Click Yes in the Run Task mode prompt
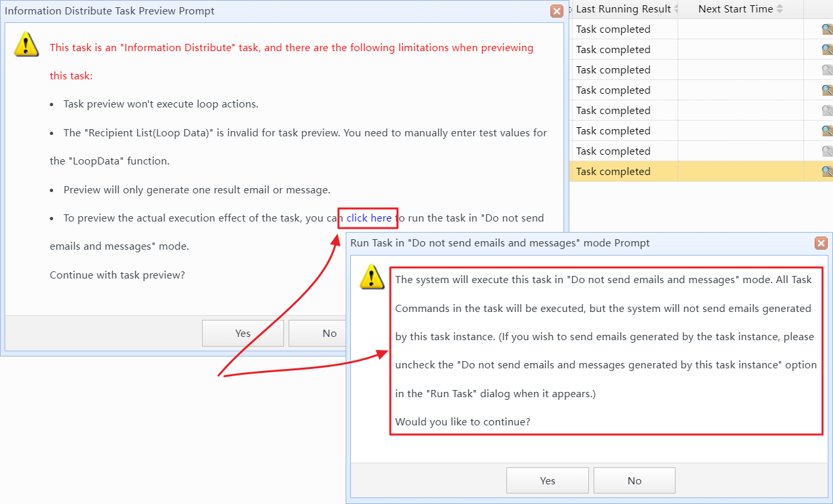The width and height of the screenshot is (833, 504). [x=548, y=480]
